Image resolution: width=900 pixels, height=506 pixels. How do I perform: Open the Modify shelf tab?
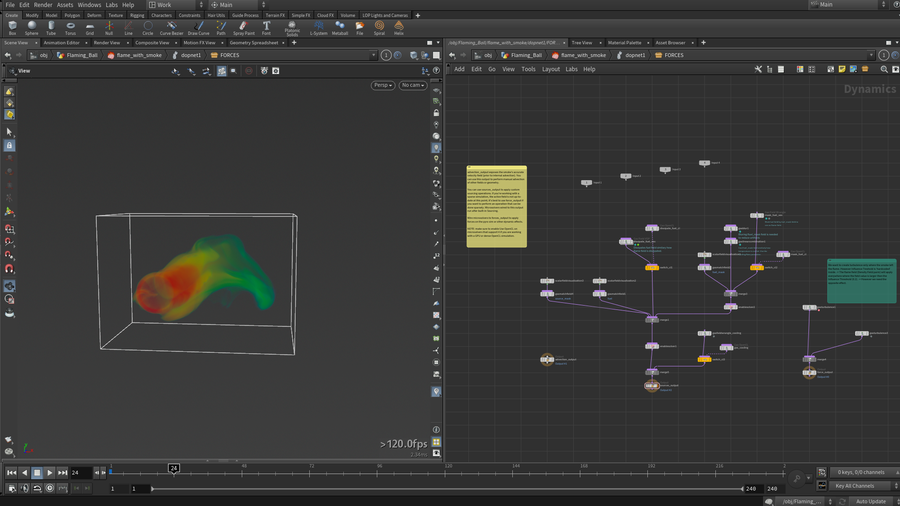(32, 15)
